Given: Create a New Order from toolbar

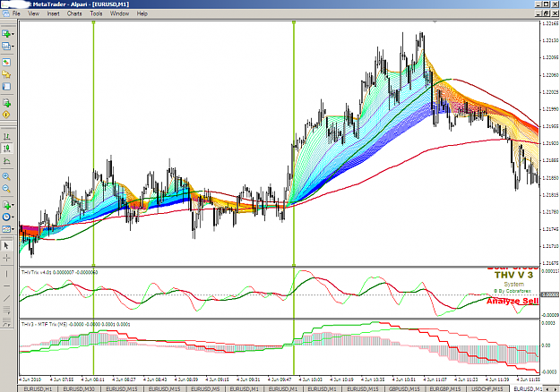Looking at the screenshot, I should point(6,103).
